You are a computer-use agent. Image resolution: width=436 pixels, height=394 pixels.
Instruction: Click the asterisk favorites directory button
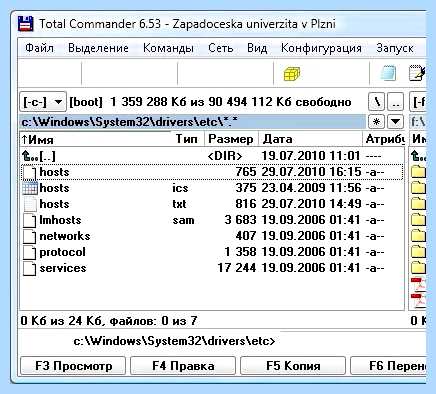(376, 122)
